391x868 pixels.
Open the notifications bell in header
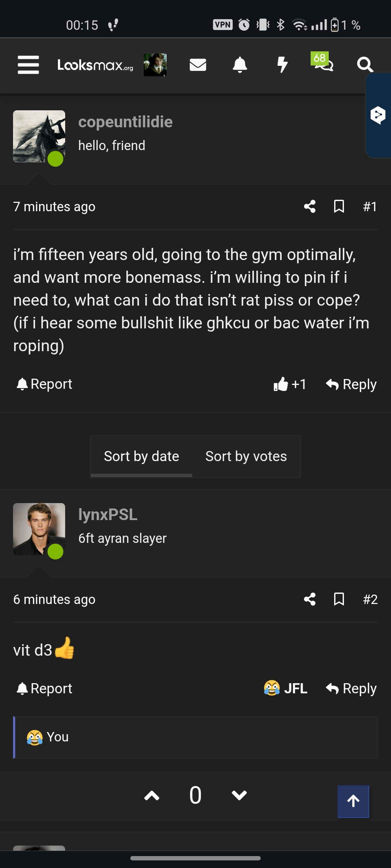click(240, 65)
